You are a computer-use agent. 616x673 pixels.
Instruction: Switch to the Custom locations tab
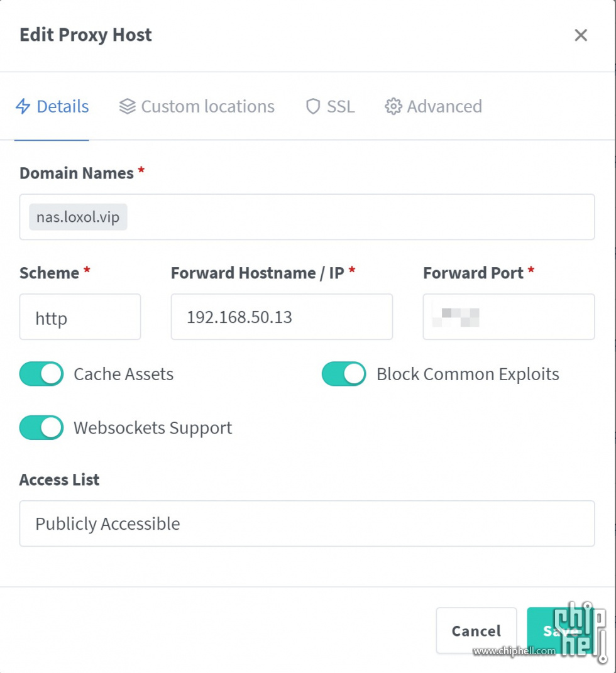tap(197, 106)
